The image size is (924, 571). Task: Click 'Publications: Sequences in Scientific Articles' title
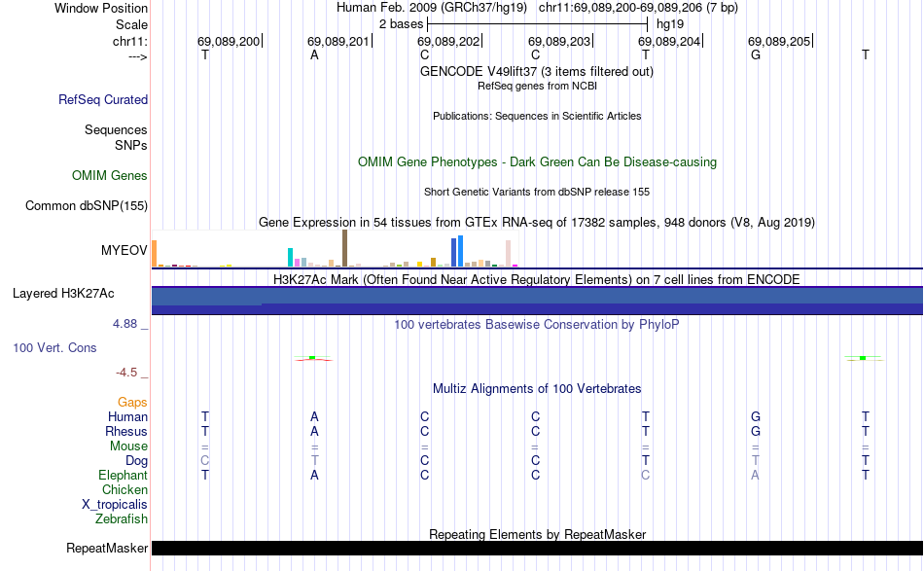pos(537,116)
